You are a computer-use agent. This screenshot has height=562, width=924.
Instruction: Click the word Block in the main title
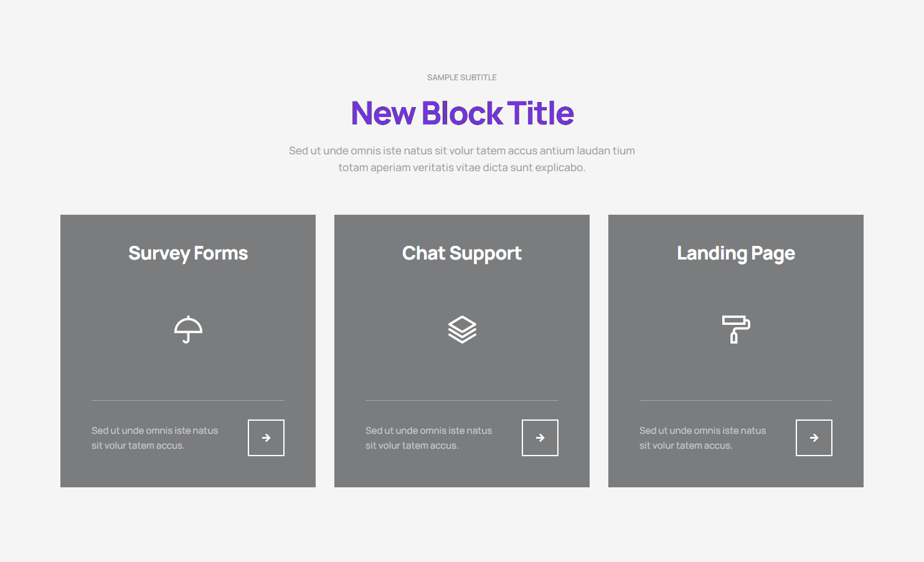pos(462,113)
